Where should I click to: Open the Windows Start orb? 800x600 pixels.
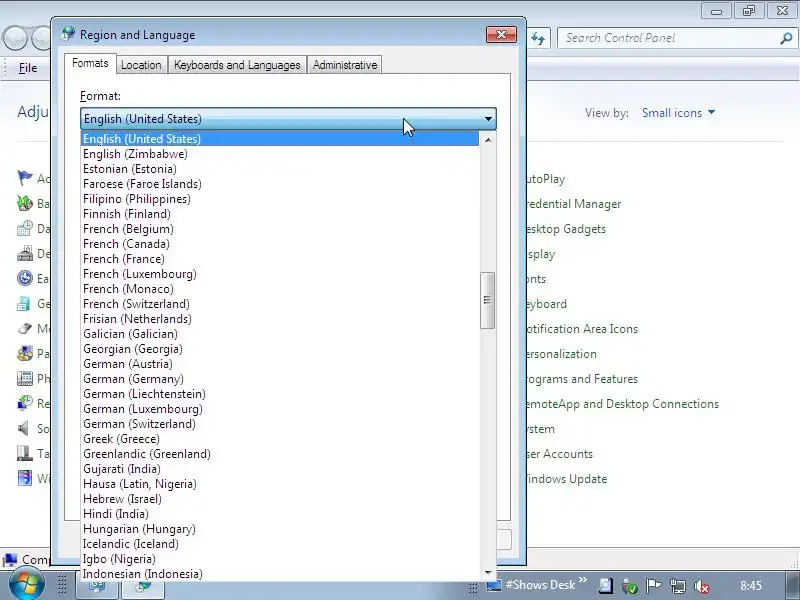tap(27, 585)
